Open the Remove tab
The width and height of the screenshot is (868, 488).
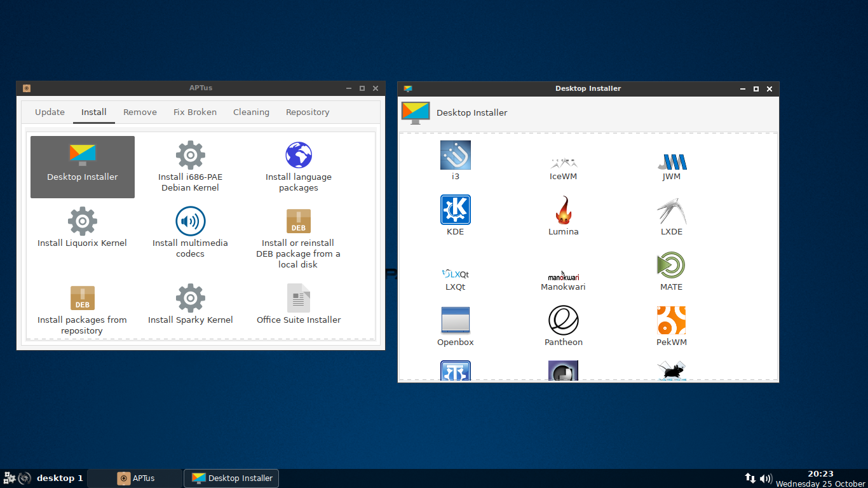[x=140, y=112]
